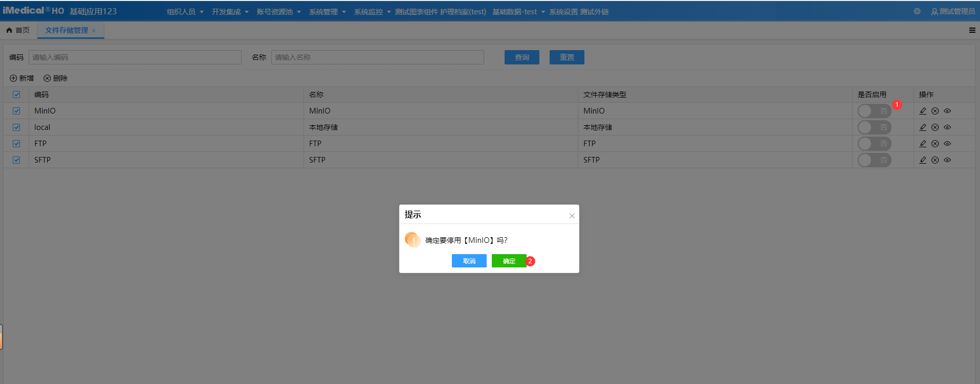Switch to the 首页 home tab
This screenshot has width=980, height=384.
[x=18, y=30]
